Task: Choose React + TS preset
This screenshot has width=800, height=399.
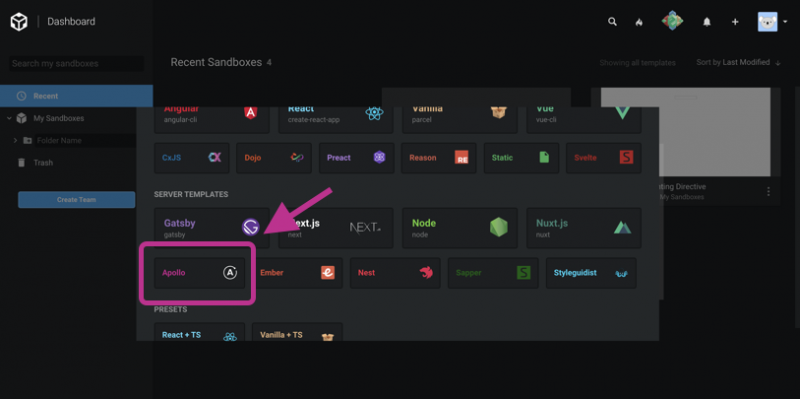Action: click(199, 332)
